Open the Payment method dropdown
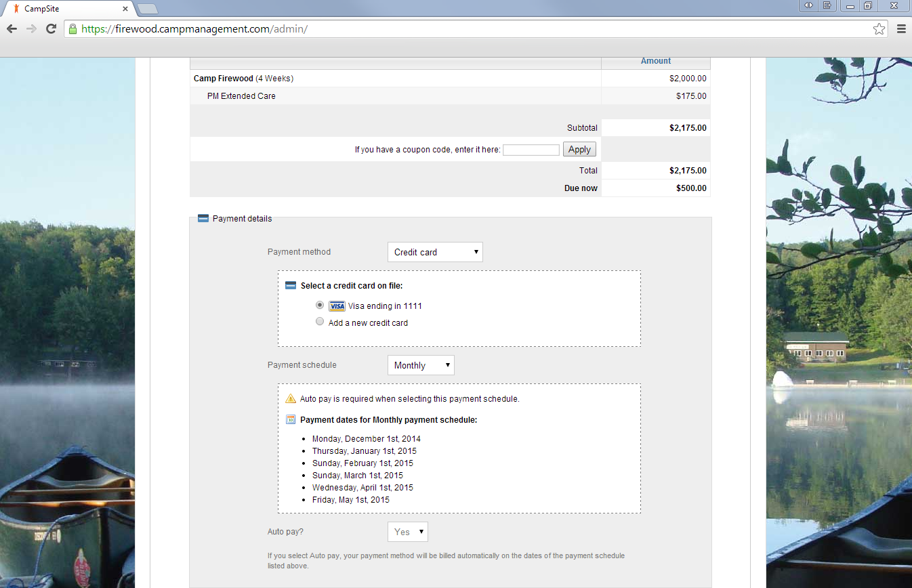Viewport: 912px width, 588px height. tap(435, 252)
